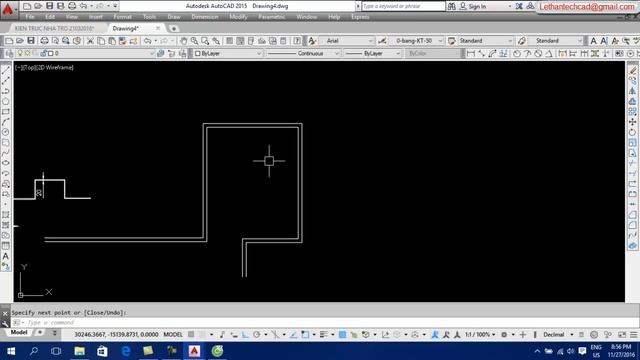Open the Standard multileader style dropdown
Image resolution: width=640 pixels, height=360 pixels.
pos(556,41)
